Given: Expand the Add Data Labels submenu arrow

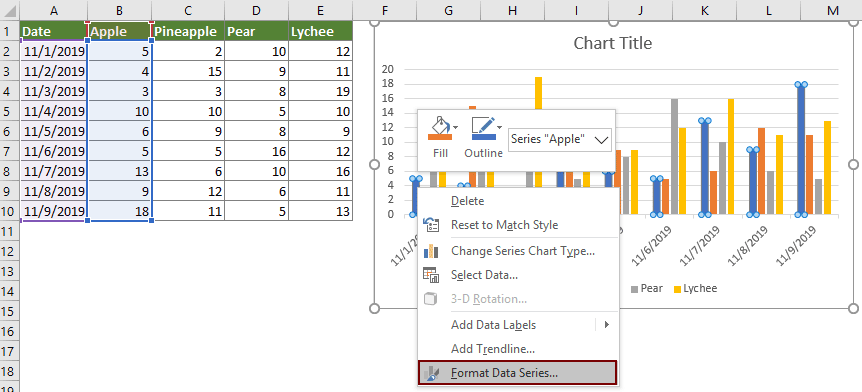Looking at the screenshot, I should point(607,324).
